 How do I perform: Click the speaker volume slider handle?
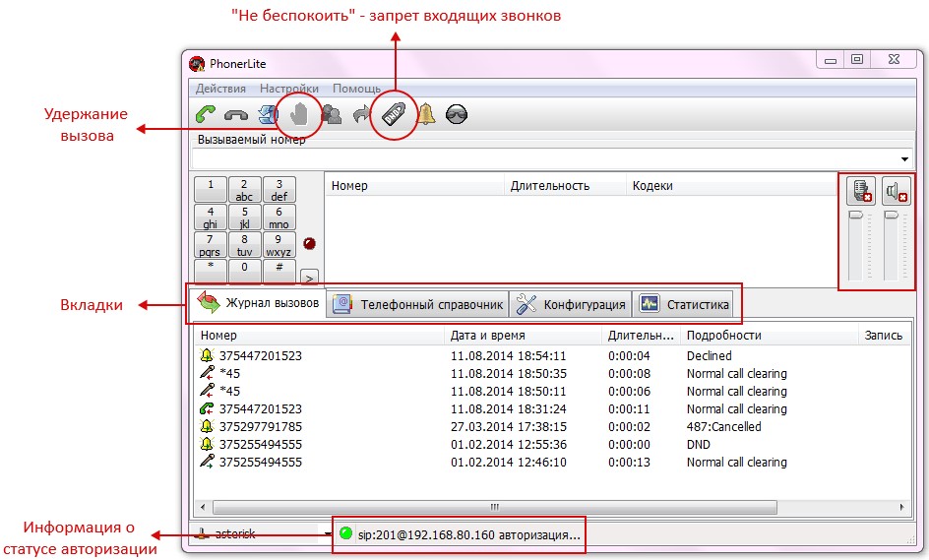point(891,216)
